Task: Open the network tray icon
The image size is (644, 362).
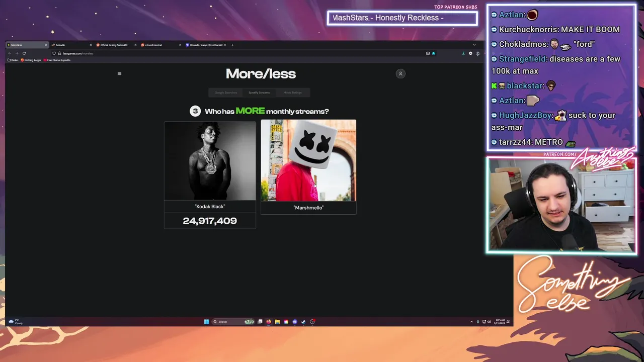Action: (x=484, y=322)
